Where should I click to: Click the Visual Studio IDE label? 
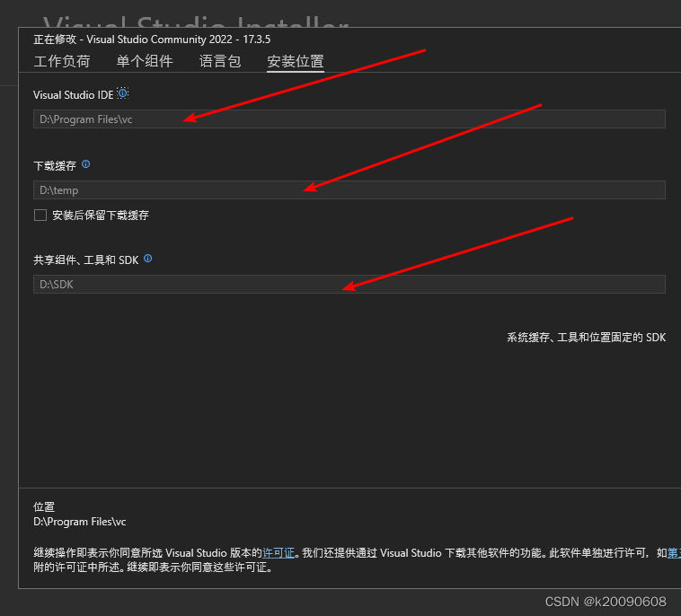pos(74,94)
